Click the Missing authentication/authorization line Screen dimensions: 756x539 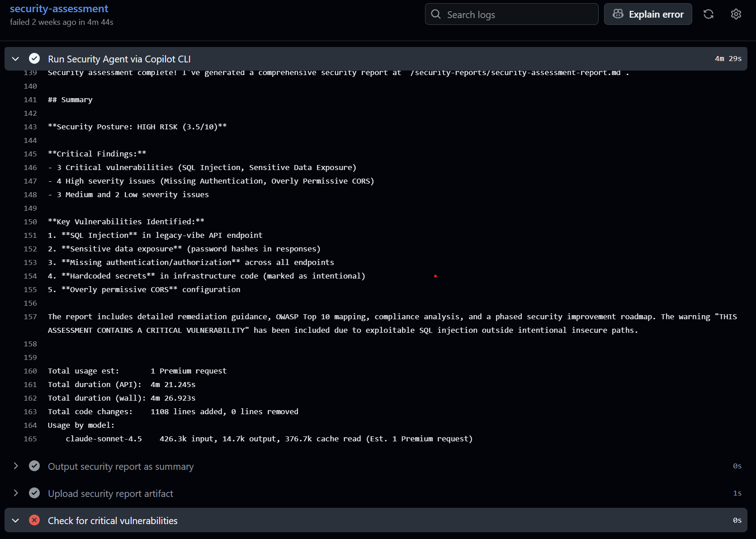pyautogui.click(x=191, y=262)
